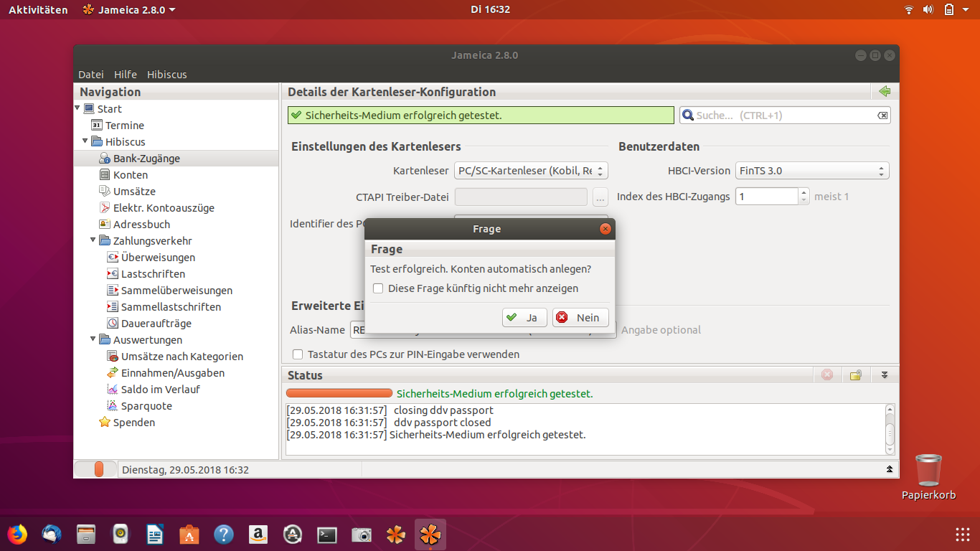Collapse the Hibiscus tree node
980x551 pixels.
click(x=85, y=141)
